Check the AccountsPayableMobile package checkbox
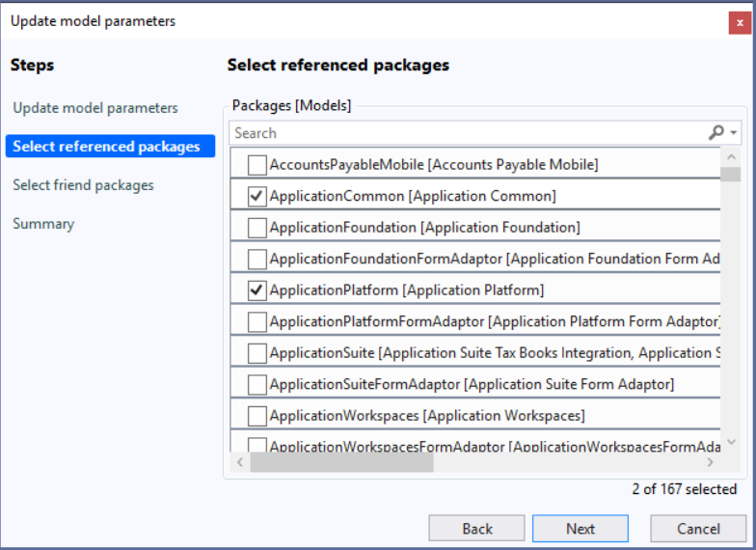756x550 pixels. click(257, 165)
